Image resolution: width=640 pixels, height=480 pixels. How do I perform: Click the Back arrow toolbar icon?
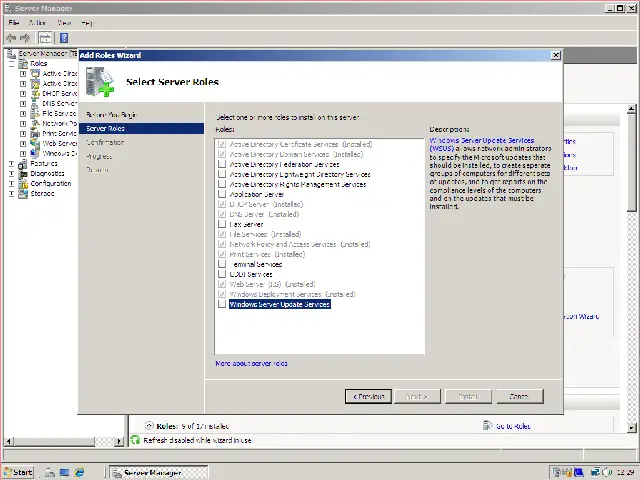(x=11, y=38)
